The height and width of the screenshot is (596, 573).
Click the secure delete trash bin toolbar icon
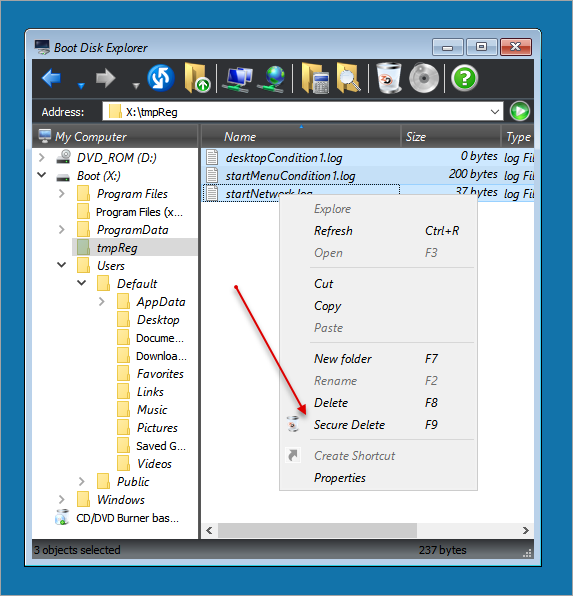pos(389,78)
